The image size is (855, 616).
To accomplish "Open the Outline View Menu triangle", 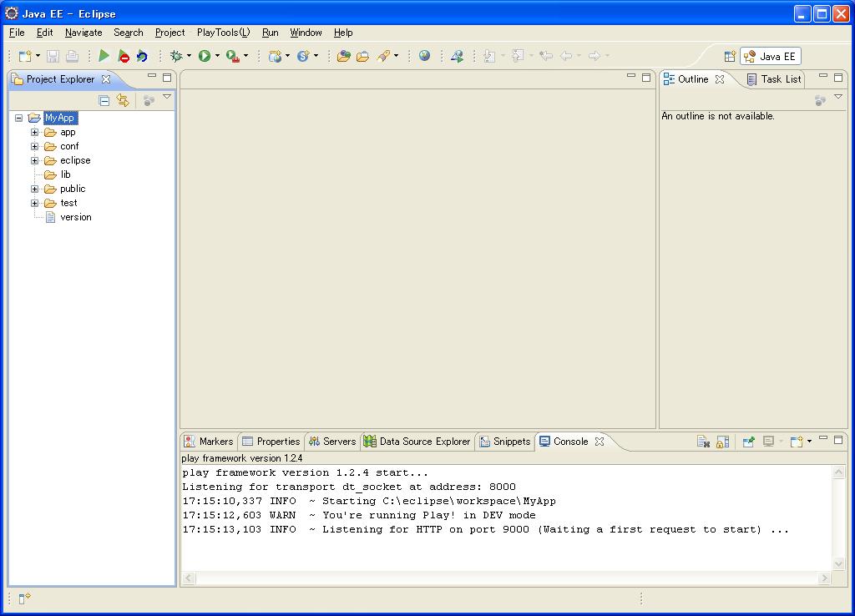I will tap(838, 97).
